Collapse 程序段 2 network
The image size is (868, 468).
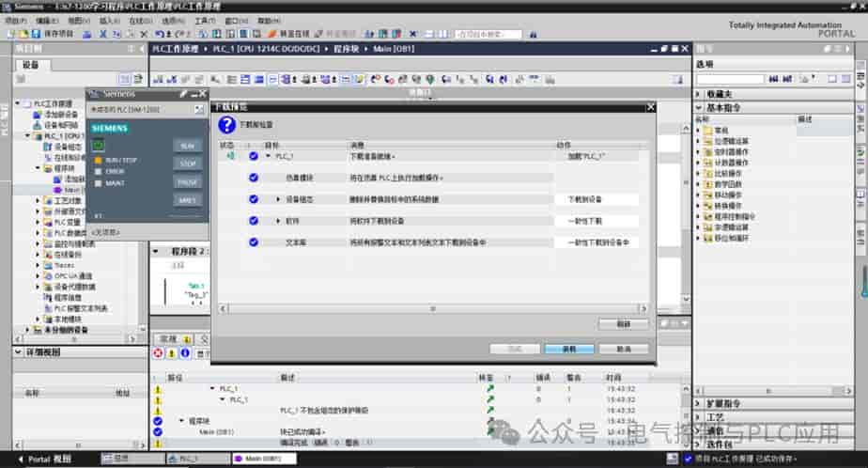pyautogui.click(x=156, y=252)
